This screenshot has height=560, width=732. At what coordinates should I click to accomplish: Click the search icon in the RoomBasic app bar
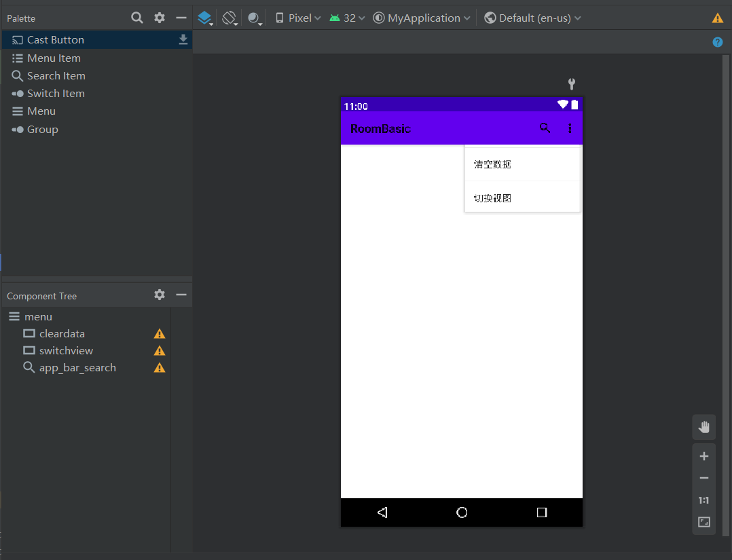pos(545,128)
